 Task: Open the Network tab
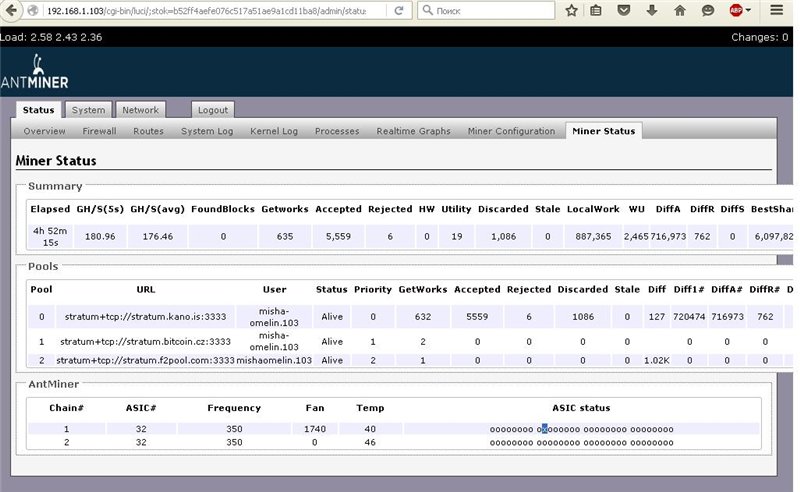pyautogui.click(x=140, y=110)
